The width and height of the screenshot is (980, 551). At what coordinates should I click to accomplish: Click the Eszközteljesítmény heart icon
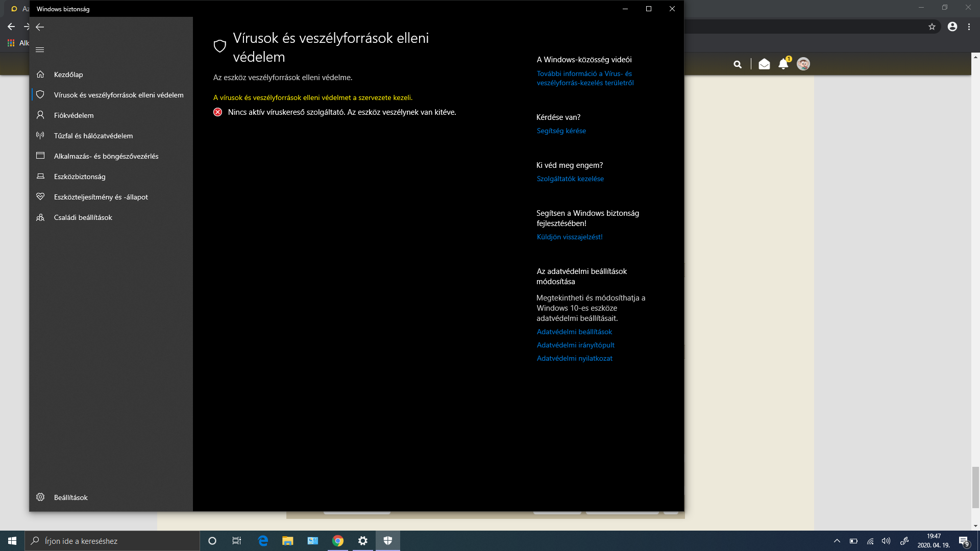pyautogui.click(x=40, y=196)
